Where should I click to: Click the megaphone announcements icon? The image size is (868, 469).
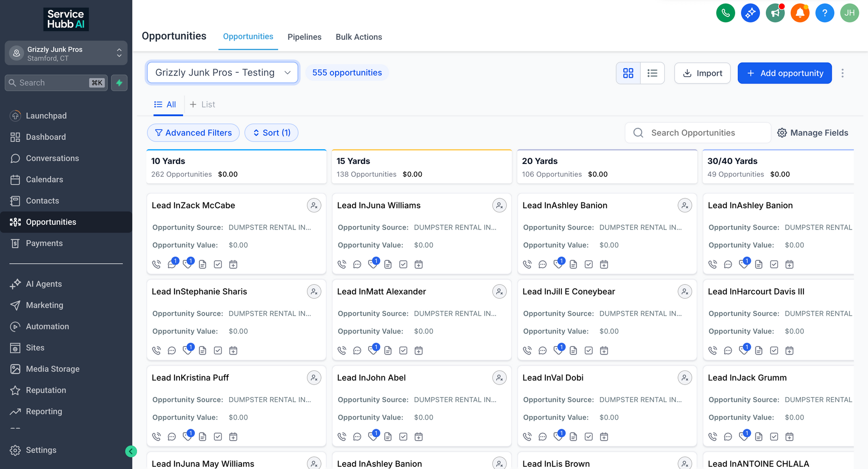pyautogui.click(x=775, y=13)
